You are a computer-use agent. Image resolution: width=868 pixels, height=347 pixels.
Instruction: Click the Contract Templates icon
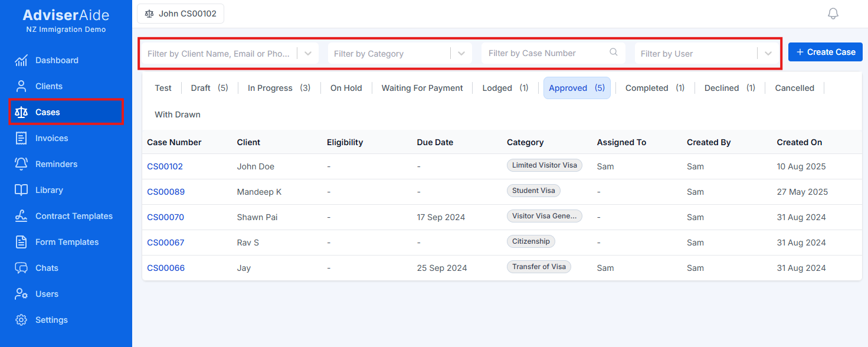21,215
